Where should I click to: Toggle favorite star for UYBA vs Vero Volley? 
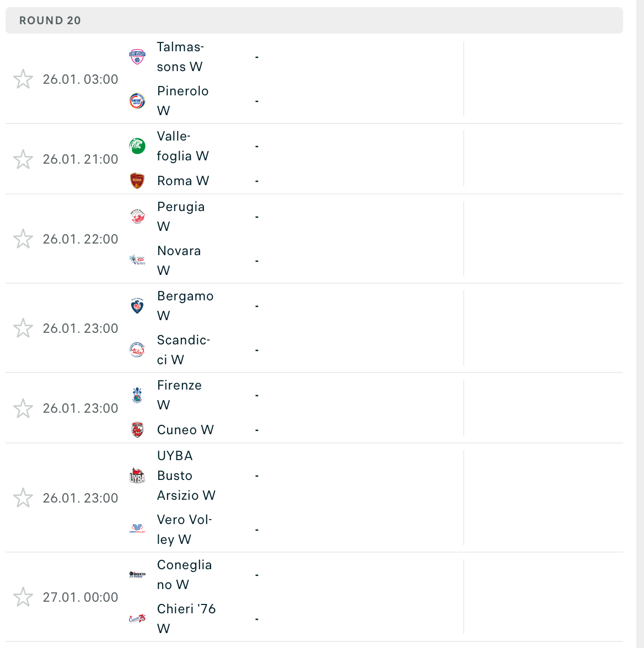coord(23,498)
